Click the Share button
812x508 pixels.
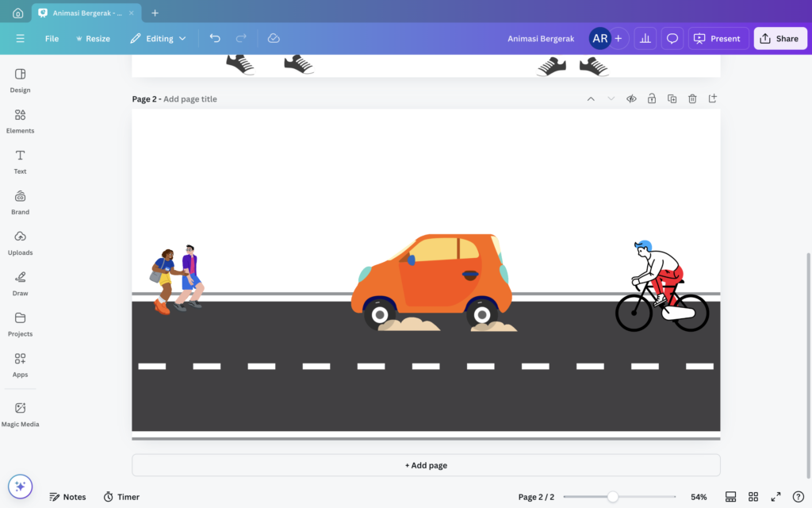click(x=780, y=38)
